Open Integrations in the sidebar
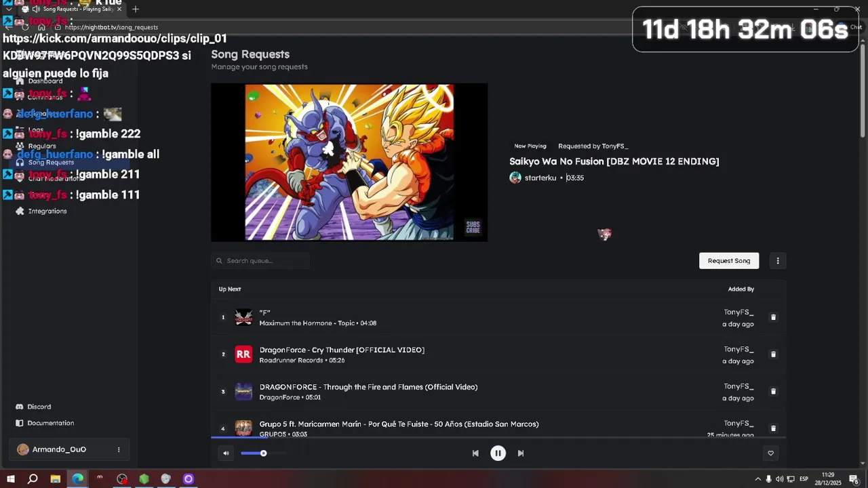The height and width of the screenshot is (488, 868). coord(47,211)
